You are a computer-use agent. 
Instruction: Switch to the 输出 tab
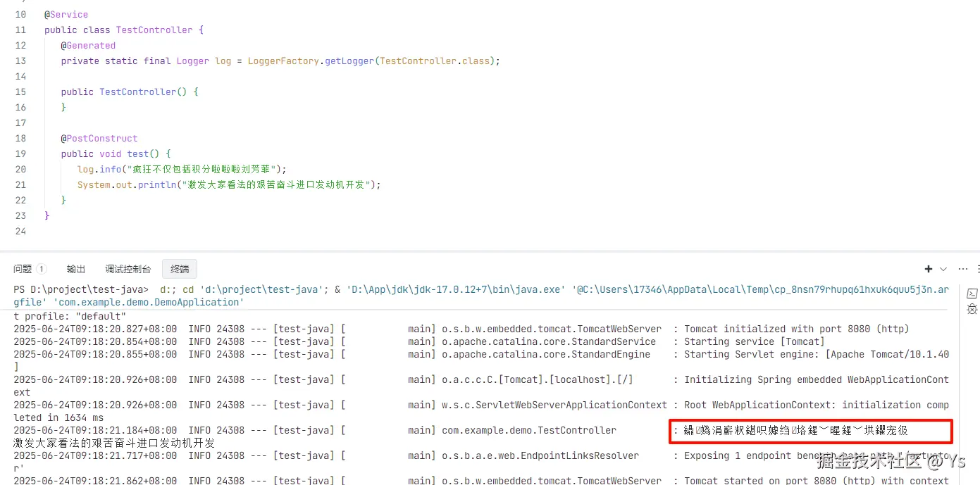tap(76, 269)
